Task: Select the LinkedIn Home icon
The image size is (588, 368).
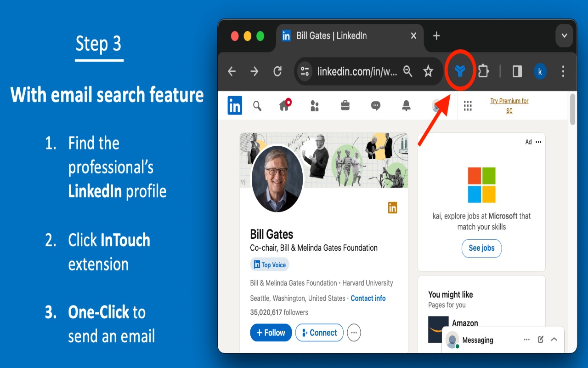Action: click(x=284, y=105)
